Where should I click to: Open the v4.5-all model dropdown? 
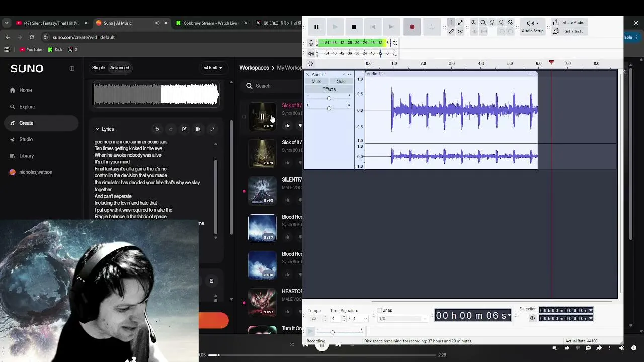click(x=213, y=68)
